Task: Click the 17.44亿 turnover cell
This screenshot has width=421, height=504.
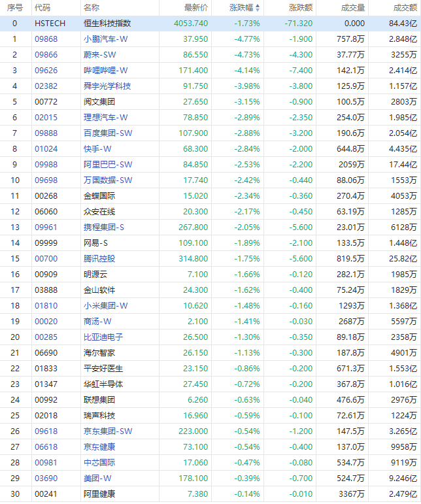Action: point(403,165)
